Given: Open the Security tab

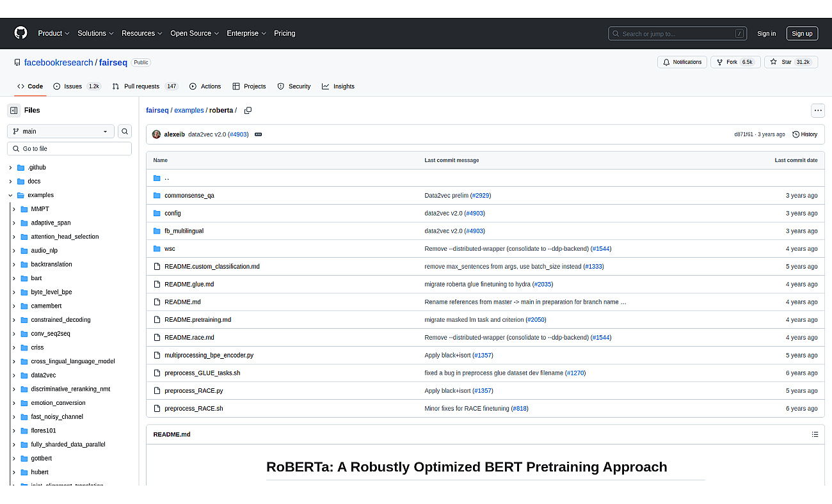Looking at the screenshot, I should coord(294,86).
